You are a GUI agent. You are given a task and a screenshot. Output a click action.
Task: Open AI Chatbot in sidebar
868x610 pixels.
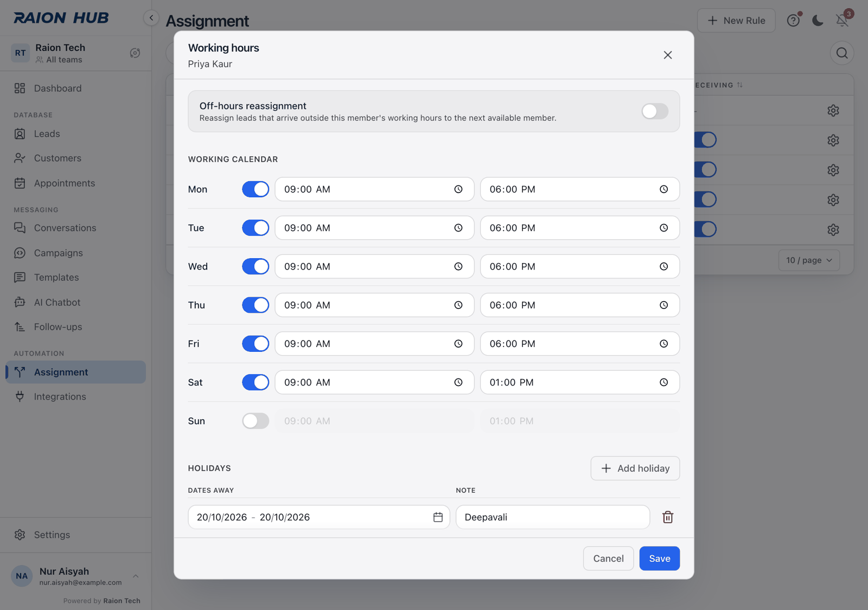[75, 303]
